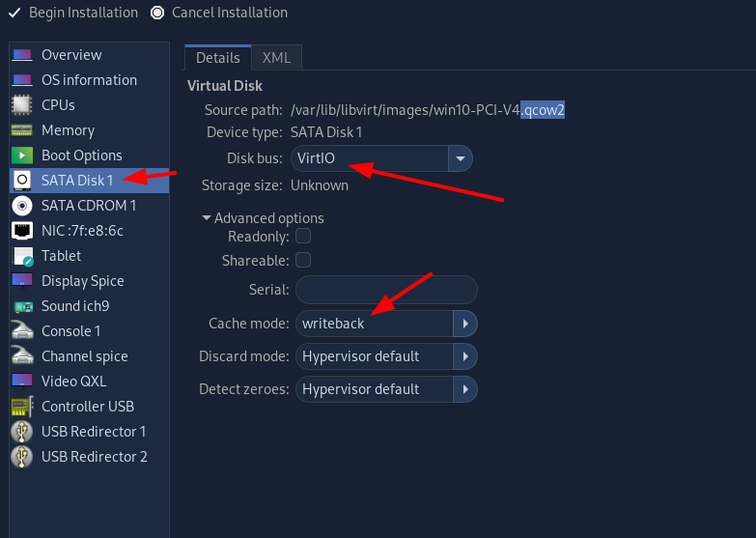Select the Sound ich9 card icon

22,306
